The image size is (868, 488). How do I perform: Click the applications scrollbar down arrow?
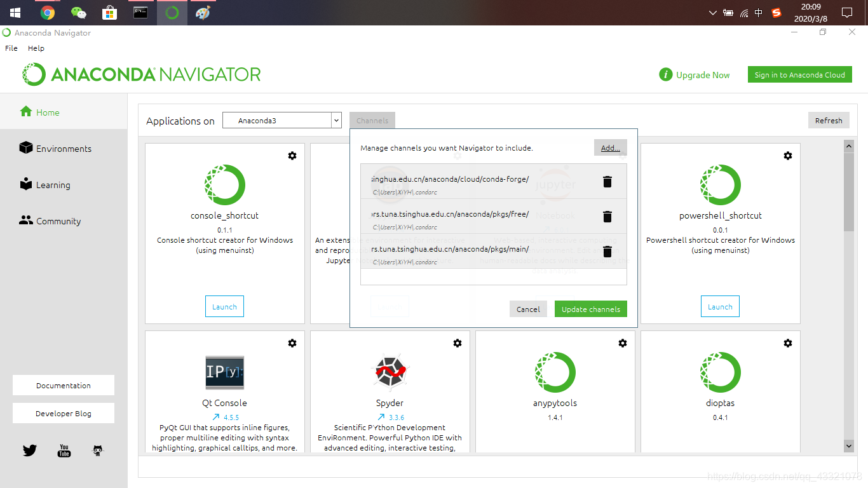click(x=849, y=446)
